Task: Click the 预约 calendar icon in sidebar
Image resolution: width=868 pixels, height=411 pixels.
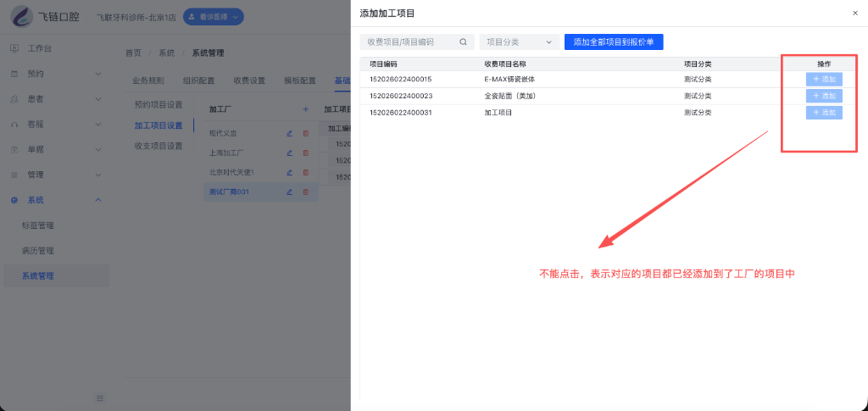Action: (x=14, y=74)
